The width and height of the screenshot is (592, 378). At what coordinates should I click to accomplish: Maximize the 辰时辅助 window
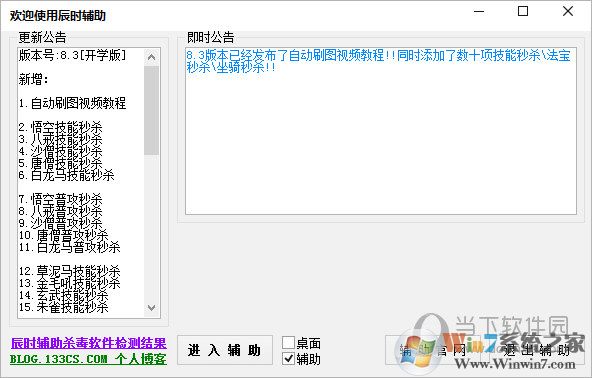(523, 11)
